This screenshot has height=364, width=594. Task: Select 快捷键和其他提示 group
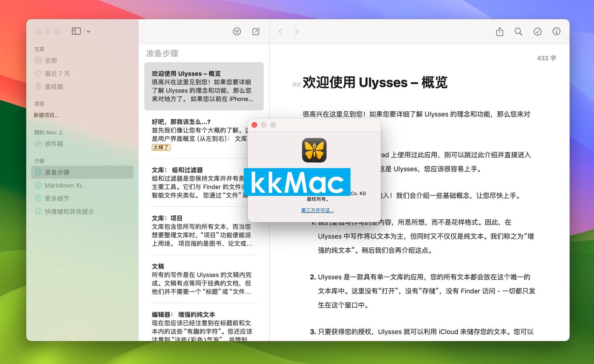82,211
